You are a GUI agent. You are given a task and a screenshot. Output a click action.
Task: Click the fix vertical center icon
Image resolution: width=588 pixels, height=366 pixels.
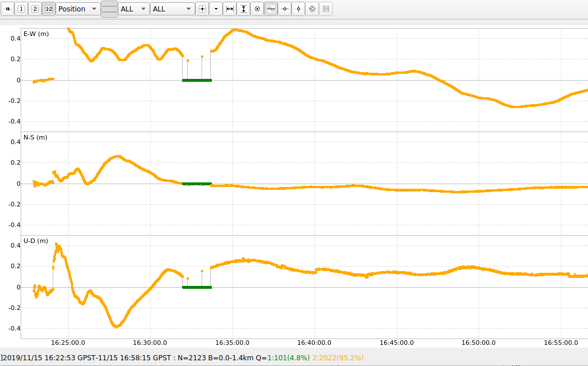click(x=298, y=9)
